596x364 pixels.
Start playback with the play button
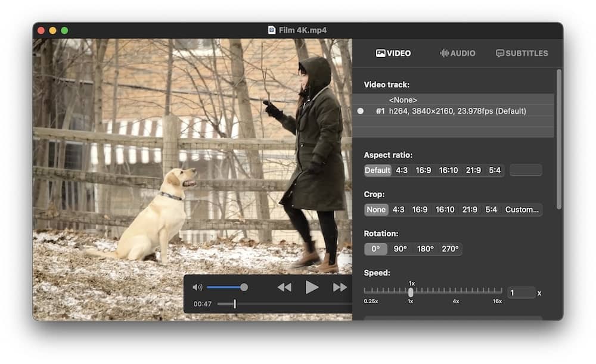coord(312,287)
